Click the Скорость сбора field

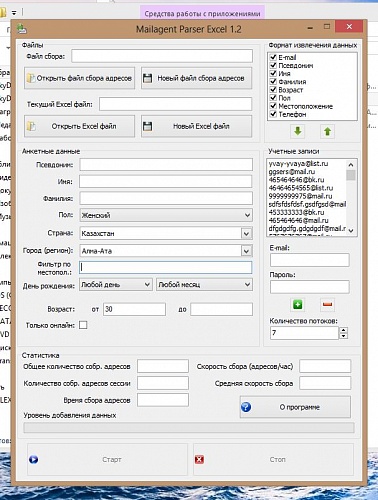325,366
